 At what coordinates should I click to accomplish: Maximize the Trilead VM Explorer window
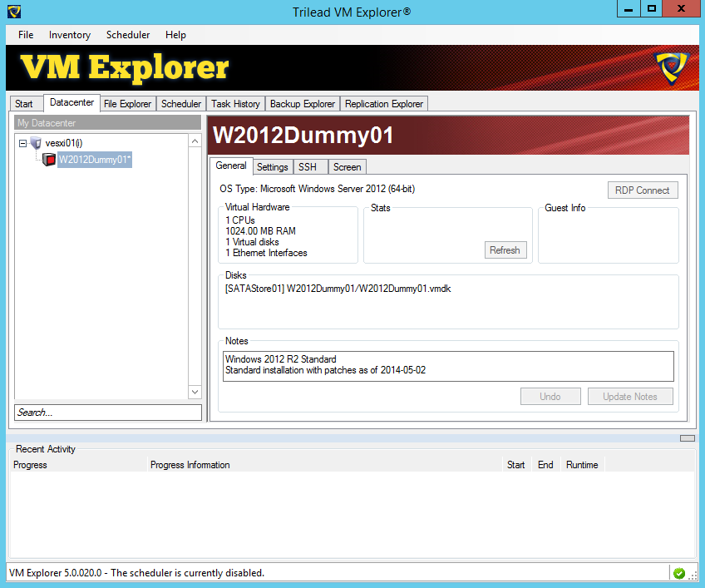pos(652,9)
